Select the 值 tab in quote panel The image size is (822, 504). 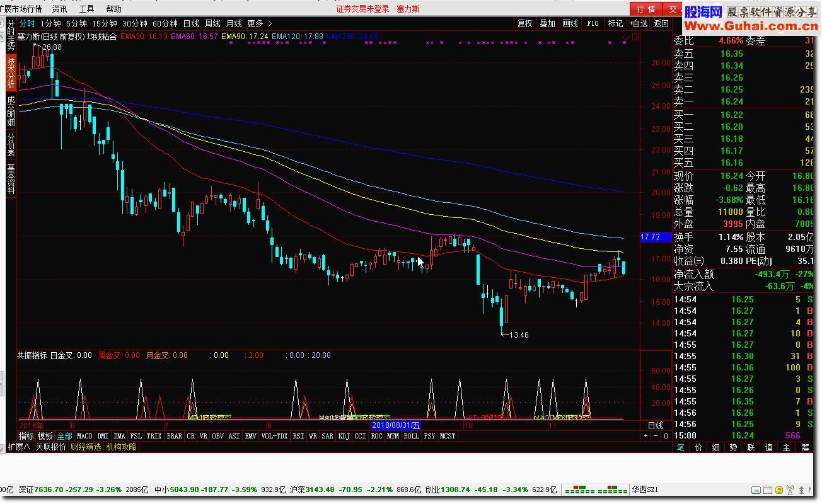pyautogui.click(x=769, y=447)
